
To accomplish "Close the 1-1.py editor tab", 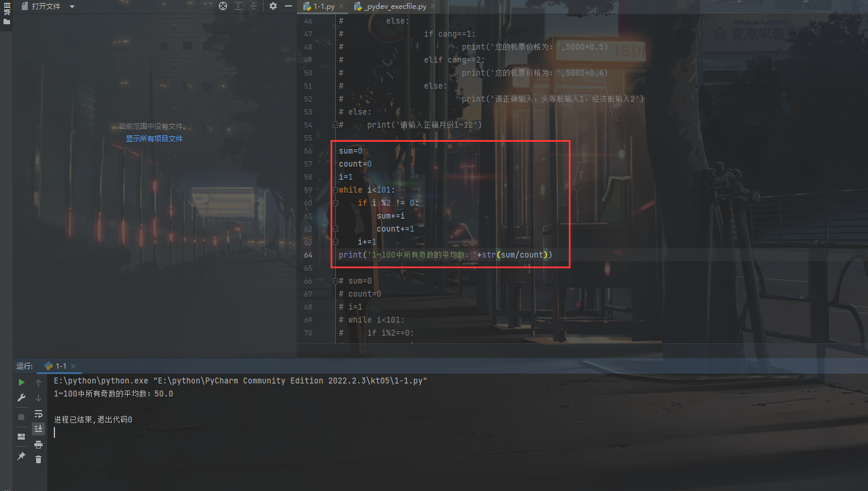I will point(341,6).
